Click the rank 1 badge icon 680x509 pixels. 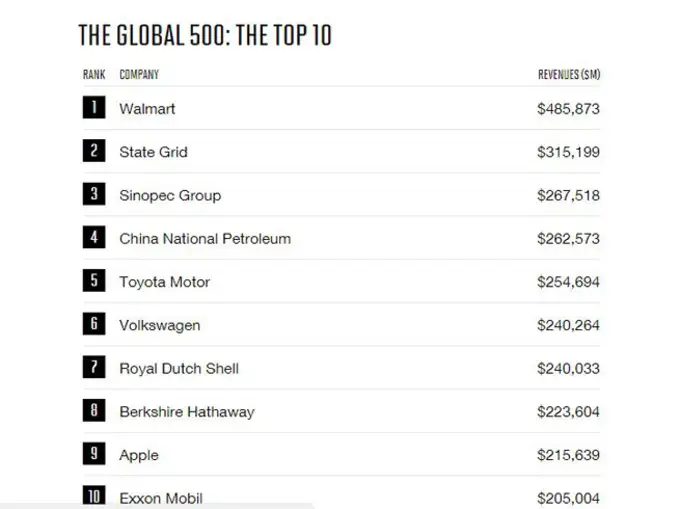pyautogui.click(x=93, y=108)
